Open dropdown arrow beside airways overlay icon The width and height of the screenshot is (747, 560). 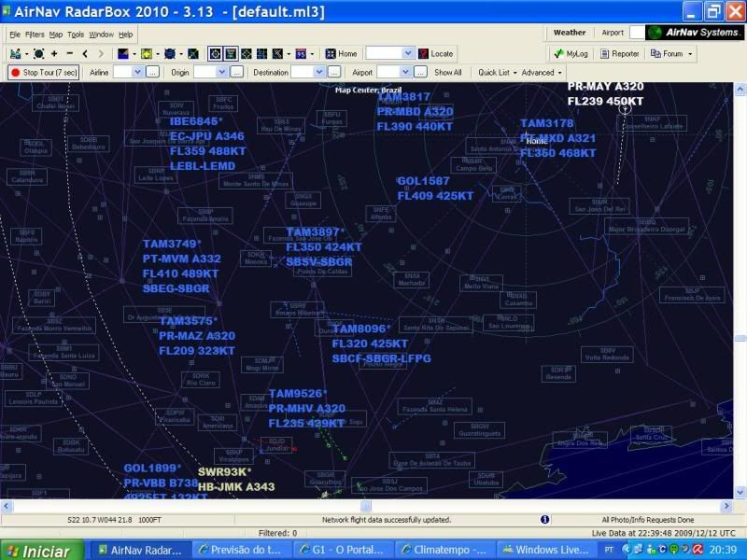point(289,54)
